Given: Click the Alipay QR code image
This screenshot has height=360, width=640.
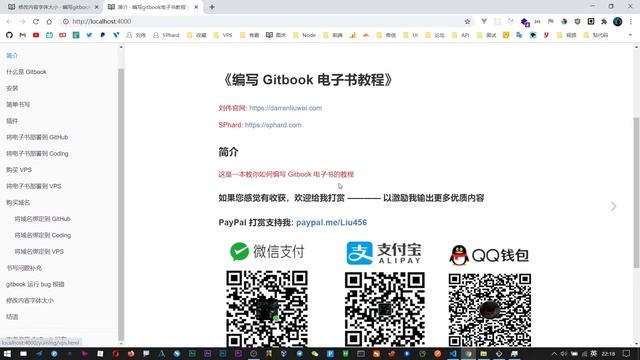Looking at the screenshot, I should point(384,309).
